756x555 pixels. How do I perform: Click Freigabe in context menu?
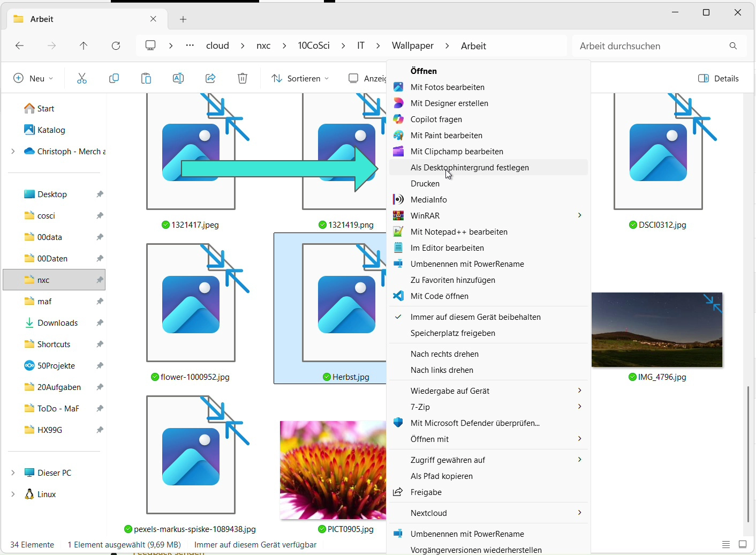pos(488,492)
